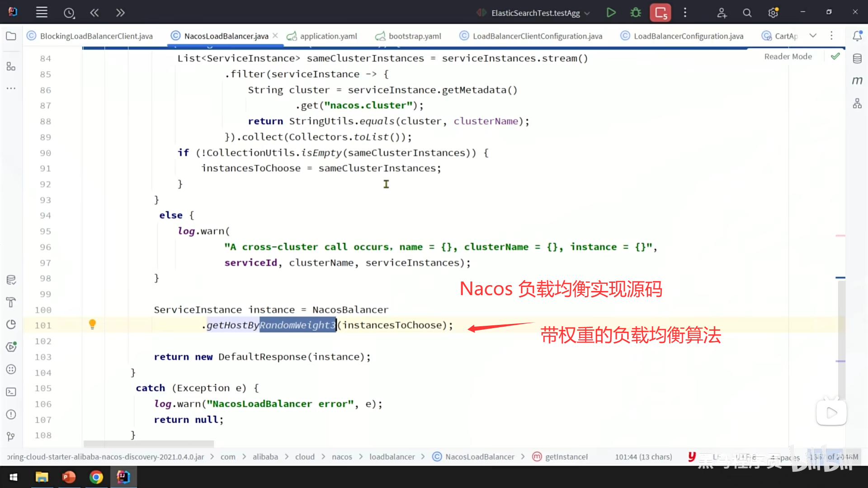Screen dimensions: 868x488
Task: Expand more tool windows ellipsis
Action: pyautogui.click(x=11, y=89)
